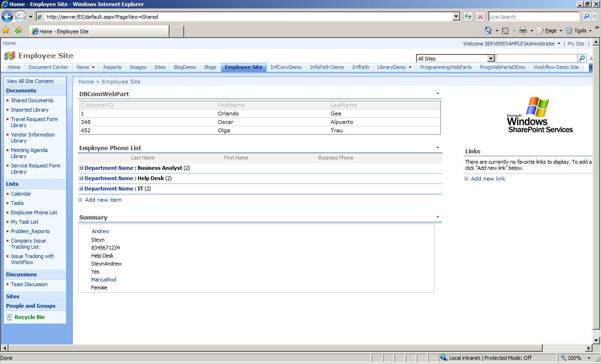Click the Home - Employee Site browser tab
Image resolution: width=601 pixels, height=364 pixels.
click(100, 31)
